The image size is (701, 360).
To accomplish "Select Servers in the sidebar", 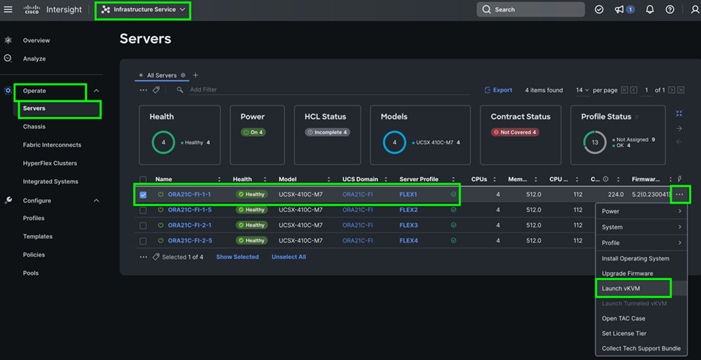I will click(x=34, y=108).
